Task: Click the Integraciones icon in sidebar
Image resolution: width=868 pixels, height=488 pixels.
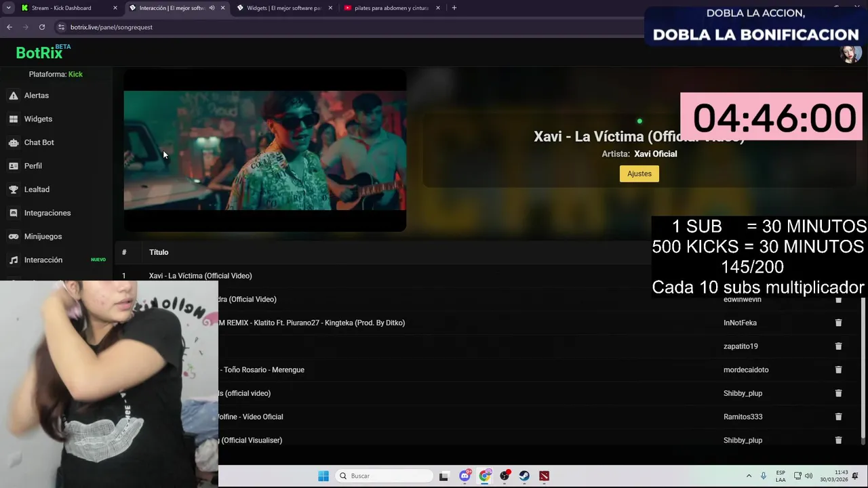Action: point(14,213)
